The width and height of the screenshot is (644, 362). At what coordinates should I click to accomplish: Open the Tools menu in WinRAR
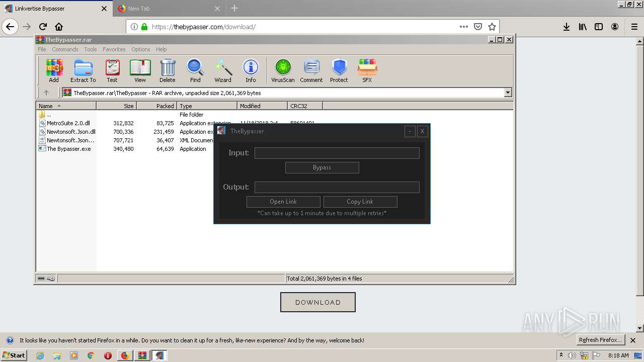coord(91,49)
